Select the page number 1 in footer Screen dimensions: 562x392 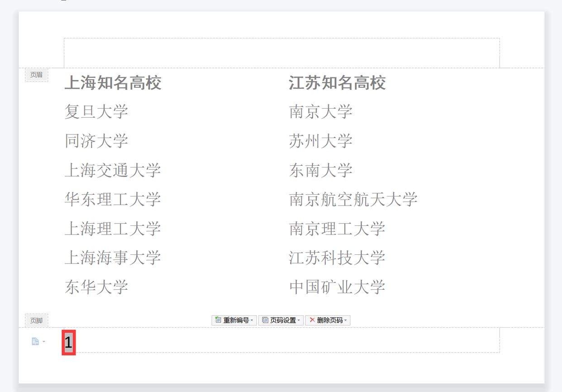pyautogui.click(x=68, y=343)
